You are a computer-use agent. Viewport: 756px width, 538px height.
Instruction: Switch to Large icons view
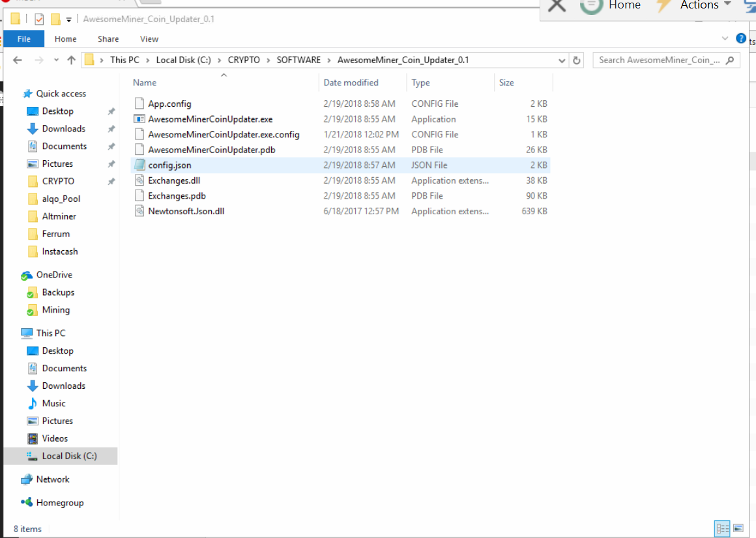pos(738,529)
